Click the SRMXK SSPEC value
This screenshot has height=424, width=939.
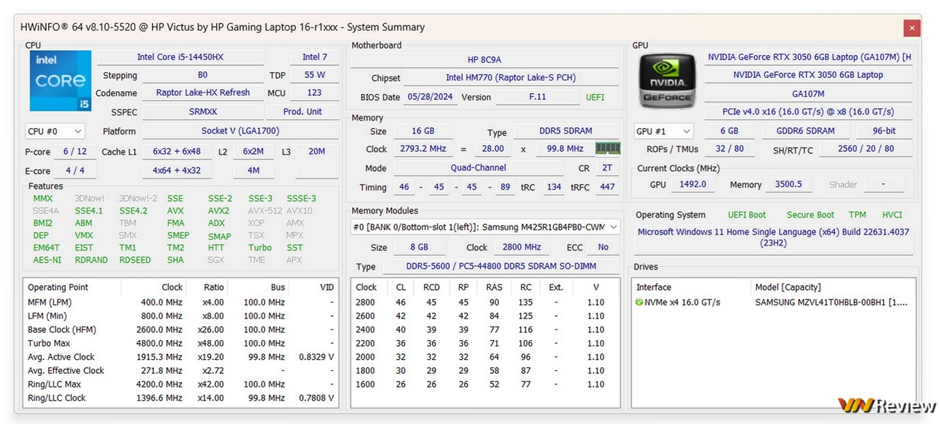click(202, 112)
